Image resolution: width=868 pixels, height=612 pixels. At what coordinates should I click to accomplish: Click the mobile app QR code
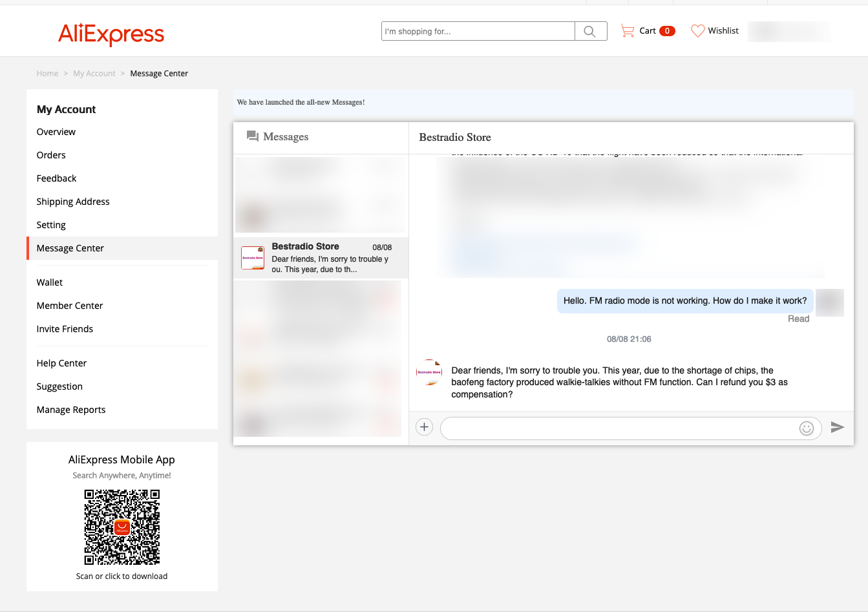pos(122,527)
